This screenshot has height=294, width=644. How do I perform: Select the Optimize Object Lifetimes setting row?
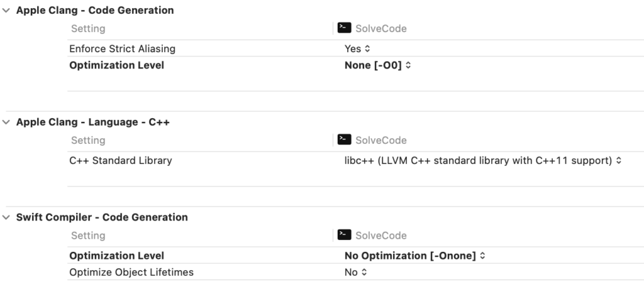coord(356,272)
